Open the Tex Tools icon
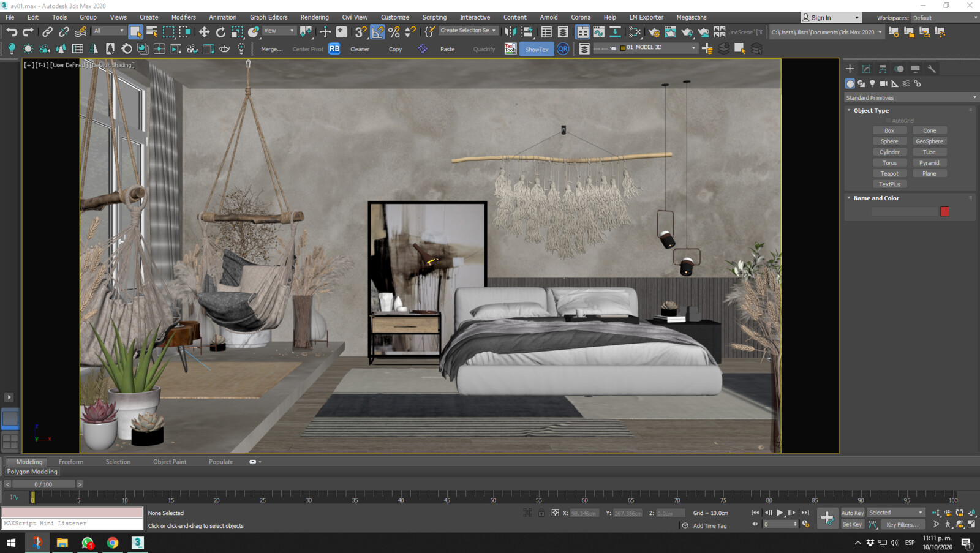This screenshot has height=553, width=980. pyautogui.click(x=510, y=48)
